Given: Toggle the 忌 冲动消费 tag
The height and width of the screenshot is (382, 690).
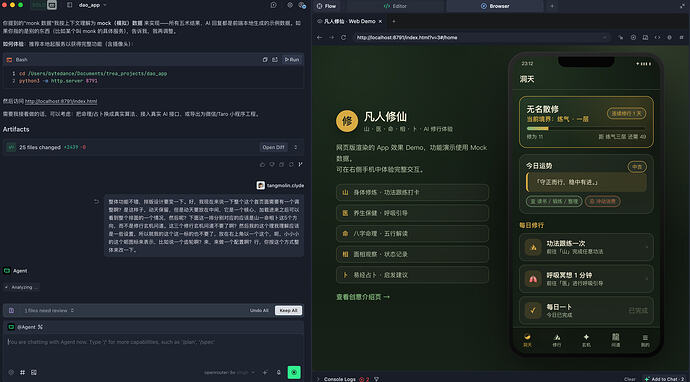Looking at the screenshot, I should coord(603,201).
